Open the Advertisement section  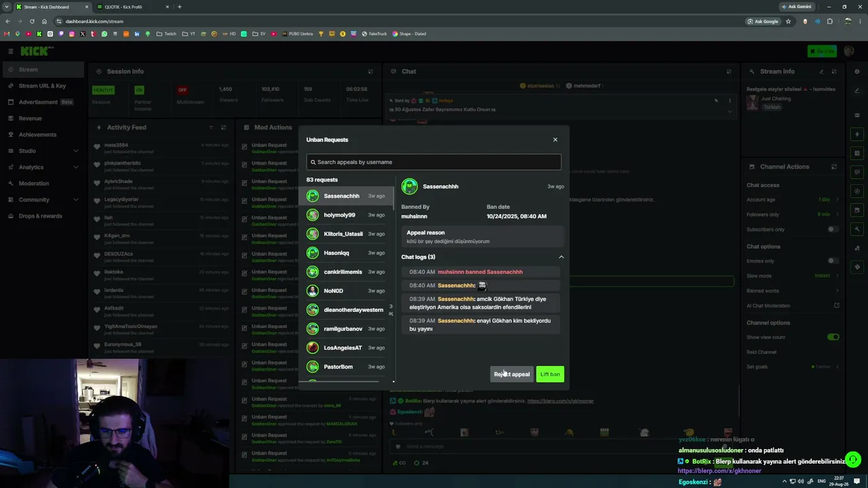tap(42, 102)
